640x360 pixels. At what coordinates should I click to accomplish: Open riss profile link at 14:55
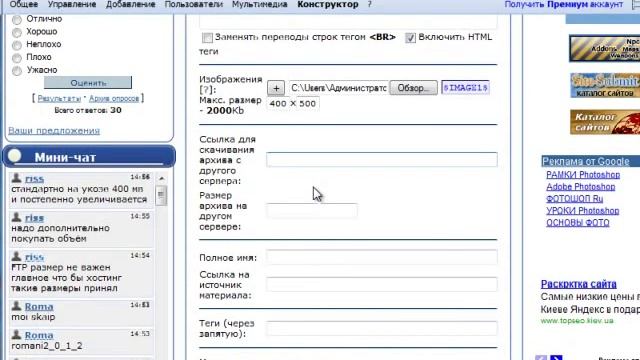tap(34, 218)
